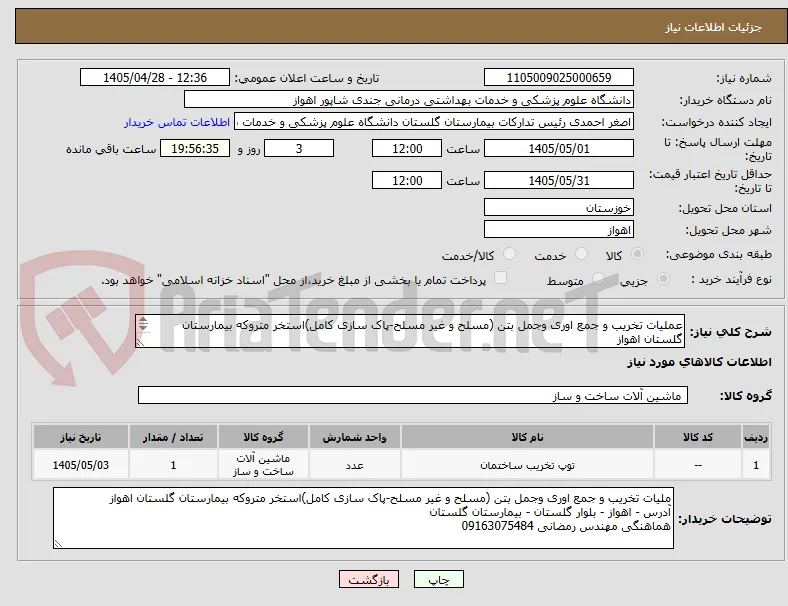Click the product code cell showing --

click(698, 465)
